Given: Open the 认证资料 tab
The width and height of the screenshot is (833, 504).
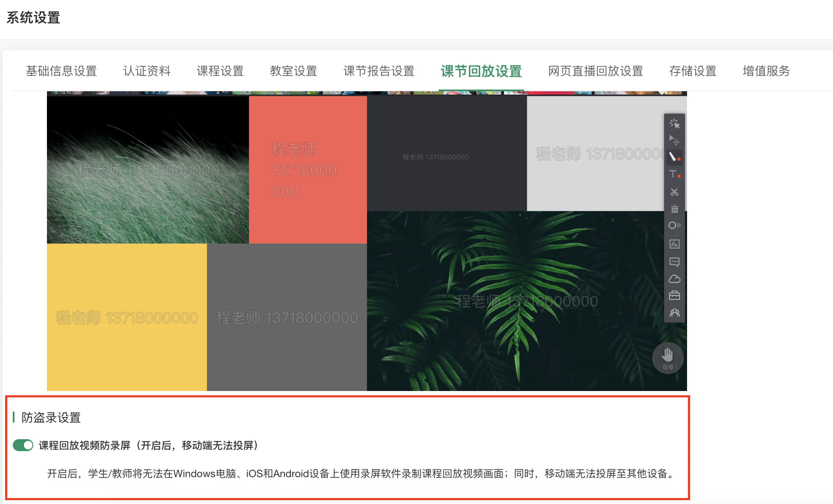Looking at the screenshot, I should pos(147,71).
